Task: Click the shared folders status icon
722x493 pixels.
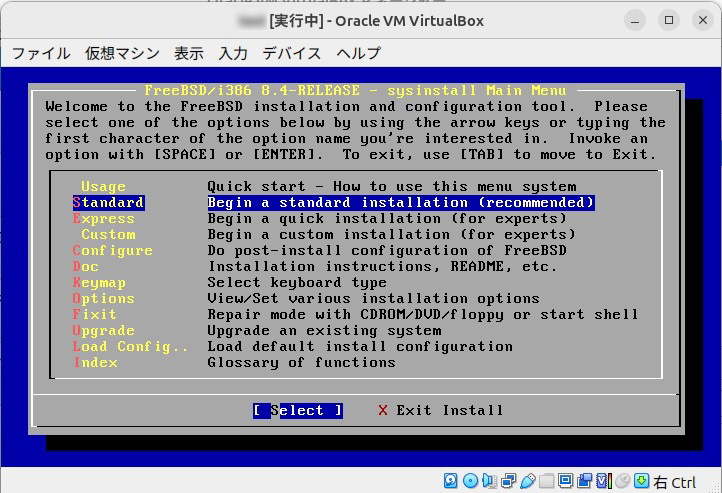Action: point(547,481)
